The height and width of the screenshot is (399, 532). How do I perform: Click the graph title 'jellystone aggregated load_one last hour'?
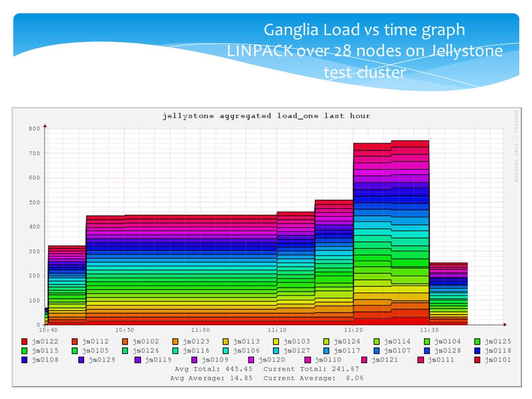(266, 116)
